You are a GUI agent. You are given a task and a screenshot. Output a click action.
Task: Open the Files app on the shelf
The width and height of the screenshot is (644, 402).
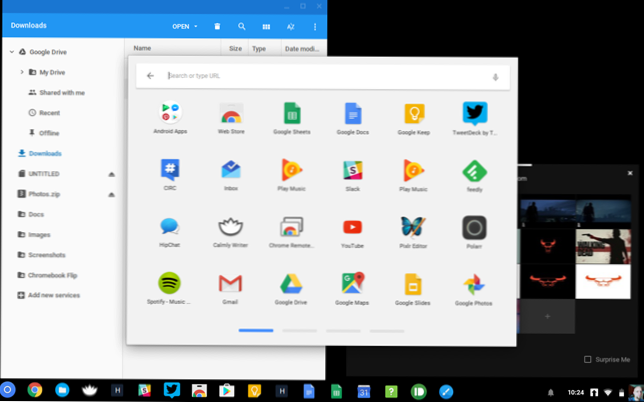pyautogui.click(x=62, y=390)
